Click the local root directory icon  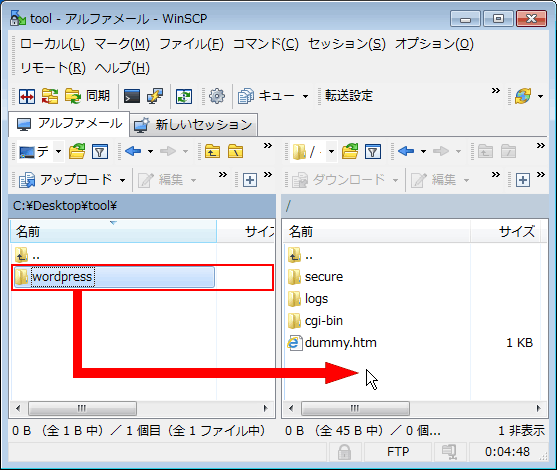pyautogui.click(x=235, y=152)
